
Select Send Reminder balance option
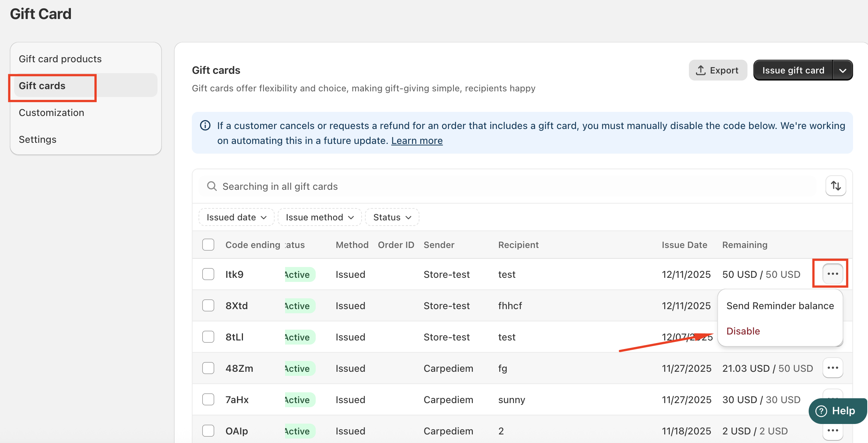click(780, 306)
